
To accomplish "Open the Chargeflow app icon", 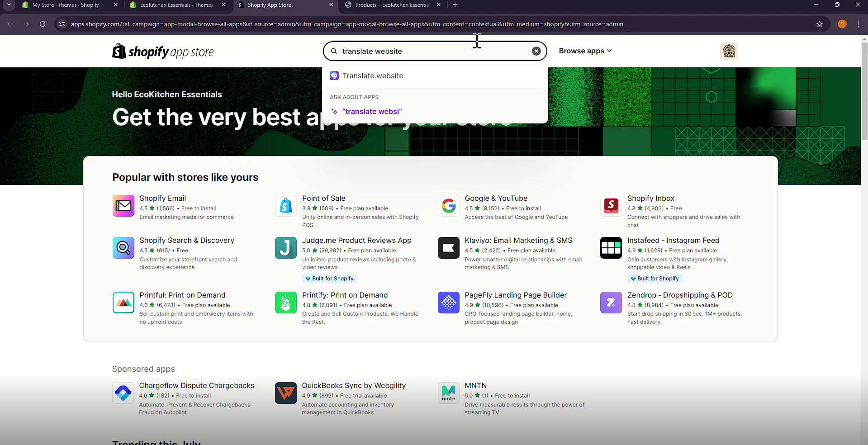I will (x=123, y=393).
